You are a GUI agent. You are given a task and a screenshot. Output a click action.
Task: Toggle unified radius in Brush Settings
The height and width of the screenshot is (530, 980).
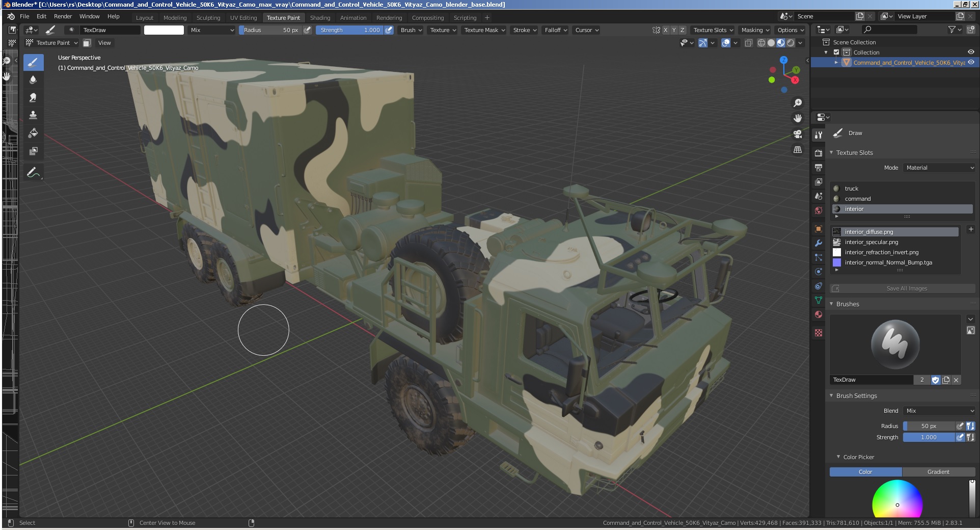tap(970, 426)
